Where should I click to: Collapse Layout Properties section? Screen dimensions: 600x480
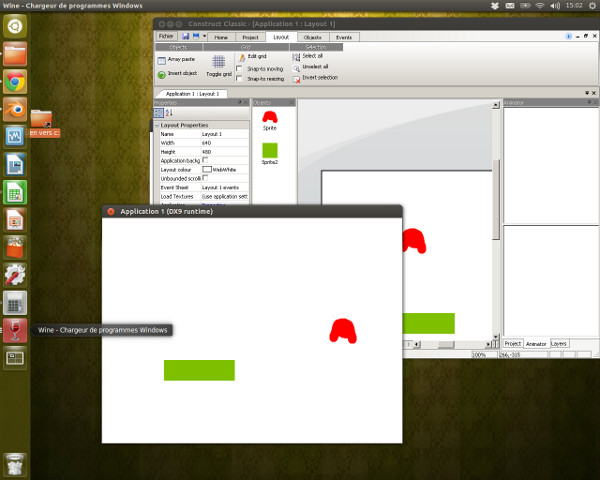tap(157, 125)
